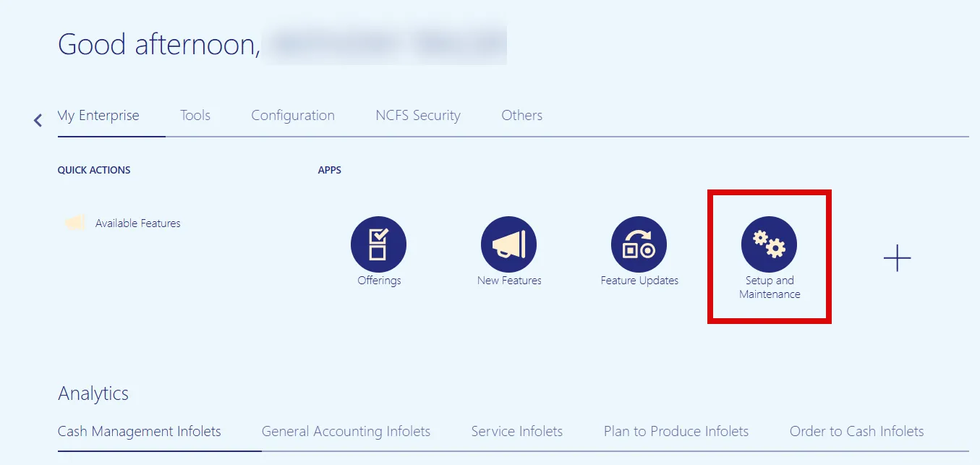This screenshot has height=465, width=980.
Task: Click the Setup and Maintenance label
Action: tap(770, 287)
